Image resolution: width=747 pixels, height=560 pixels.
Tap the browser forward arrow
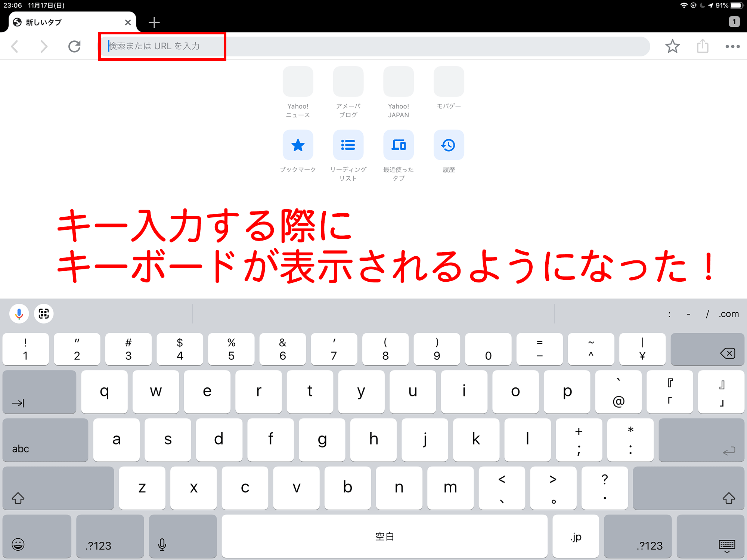(44, 46)
